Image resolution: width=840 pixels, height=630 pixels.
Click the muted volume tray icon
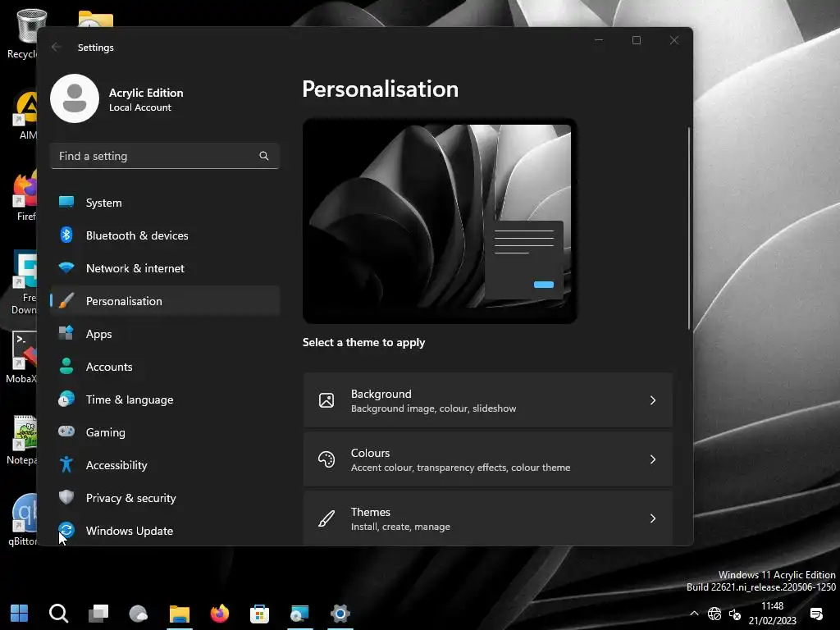(x=735, y=614)
